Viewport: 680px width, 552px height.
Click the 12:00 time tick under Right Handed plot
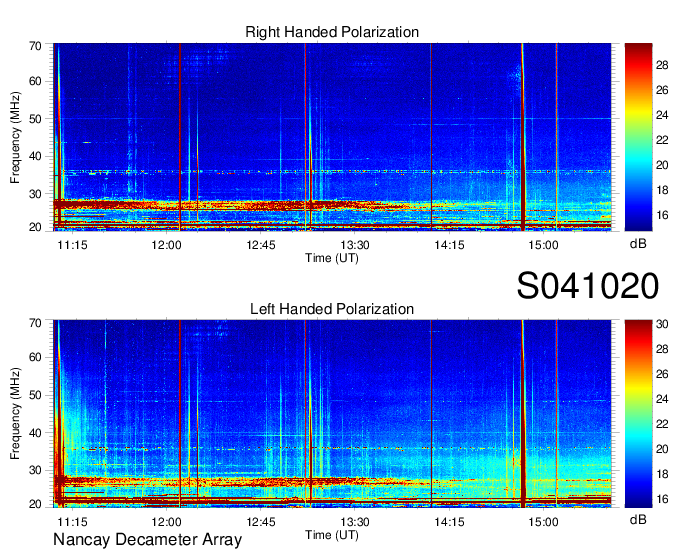pos(166,245)
